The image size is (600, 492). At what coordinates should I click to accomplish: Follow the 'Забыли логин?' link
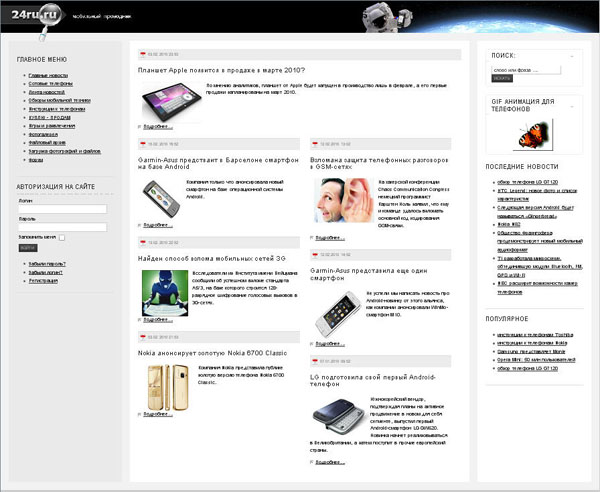click(x=46, y=272)
